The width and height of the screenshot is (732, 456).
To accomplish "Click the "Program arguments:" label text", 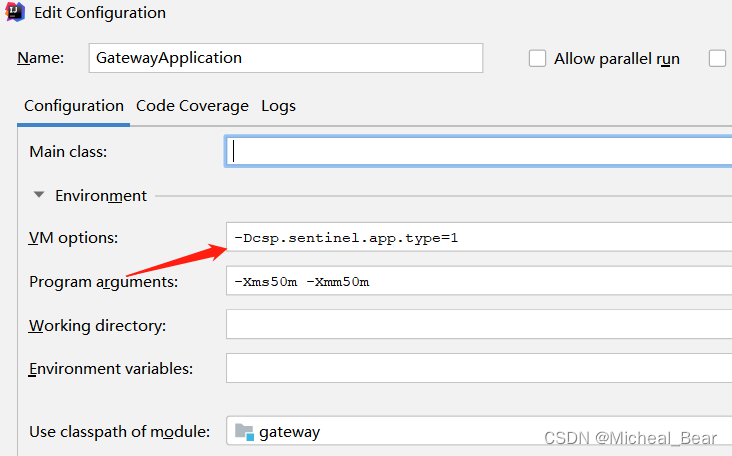I will coord(103,282).
